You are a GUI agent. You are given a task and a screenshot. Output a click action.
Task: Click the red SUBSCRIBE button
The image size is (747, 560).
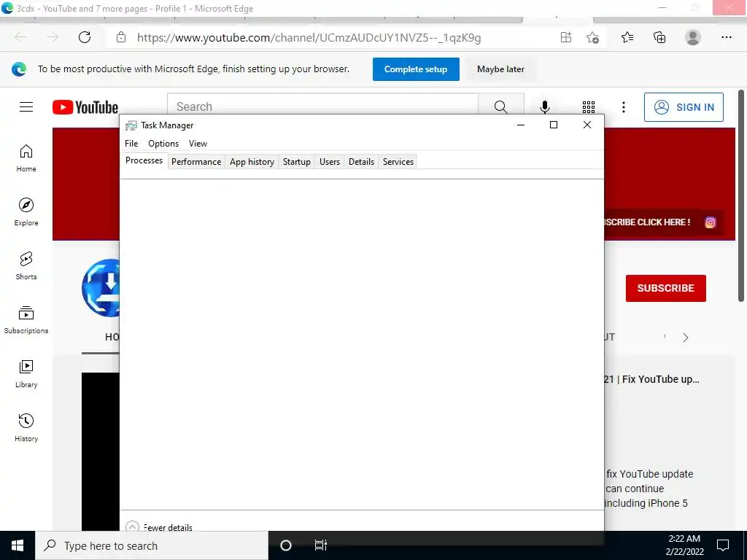pyautogui.click(x=665, y=288)
